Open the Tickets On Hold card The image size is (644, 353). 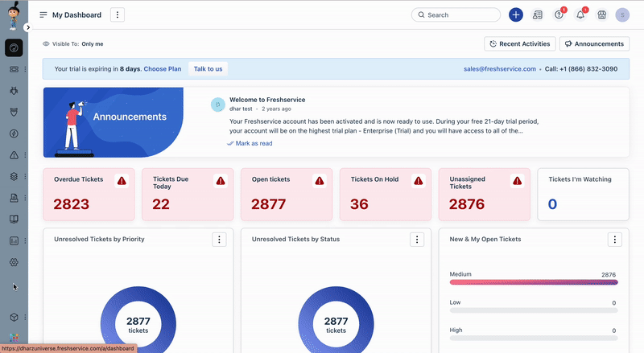[x=386, y=195]
